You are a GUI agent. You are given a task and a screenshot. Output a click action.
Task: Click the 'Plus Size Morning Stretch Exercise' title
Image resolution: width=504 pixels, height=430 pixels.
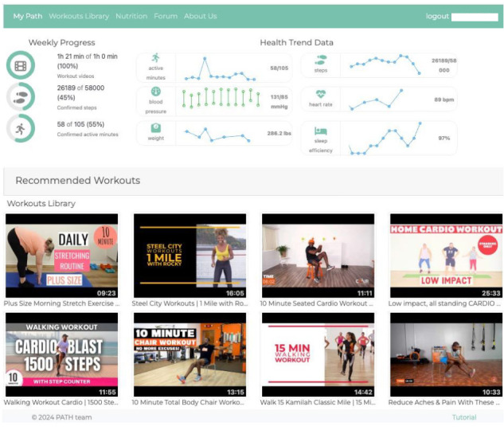(x=62, y=303)
